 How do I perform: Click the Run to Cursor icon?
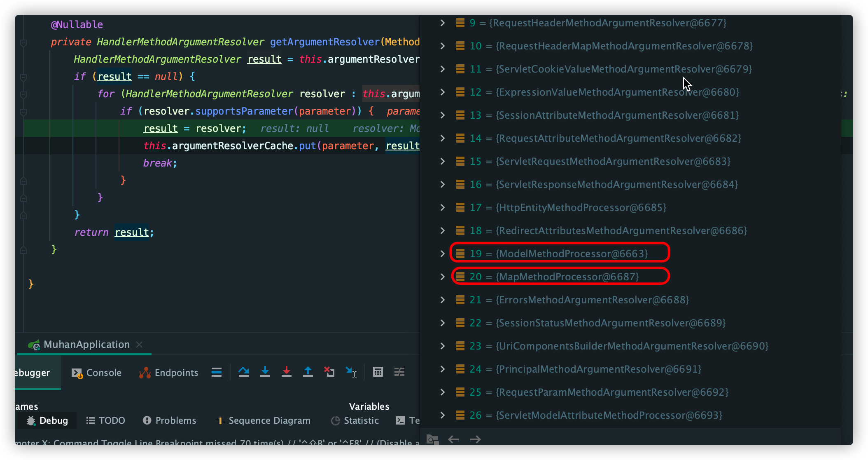(351, 372)
